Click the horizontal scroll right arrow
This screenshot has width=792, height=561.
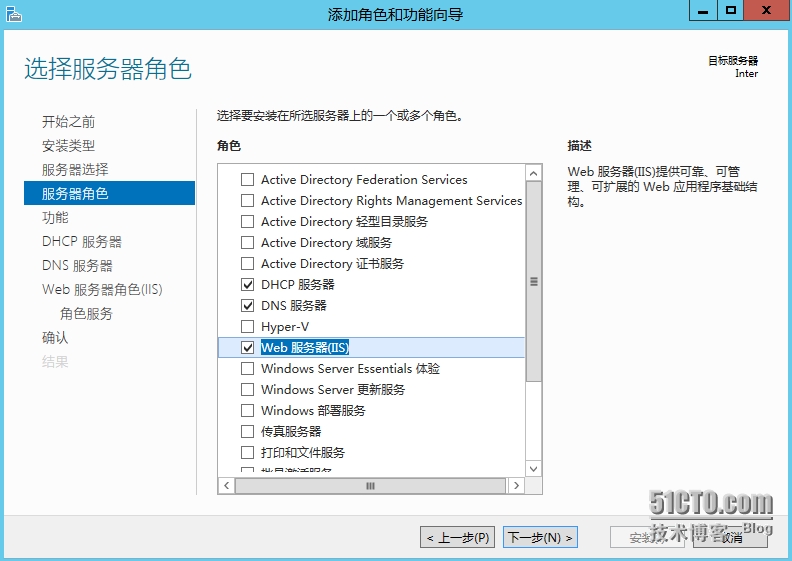coord(516,486)
